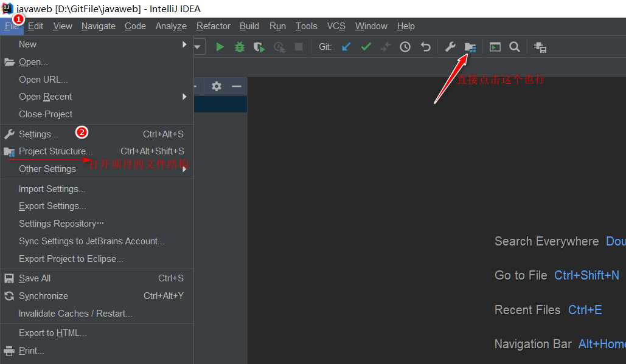Click the Git: label in toolbar
Viewport: 626px width, 364px height.
click(325, 47)
